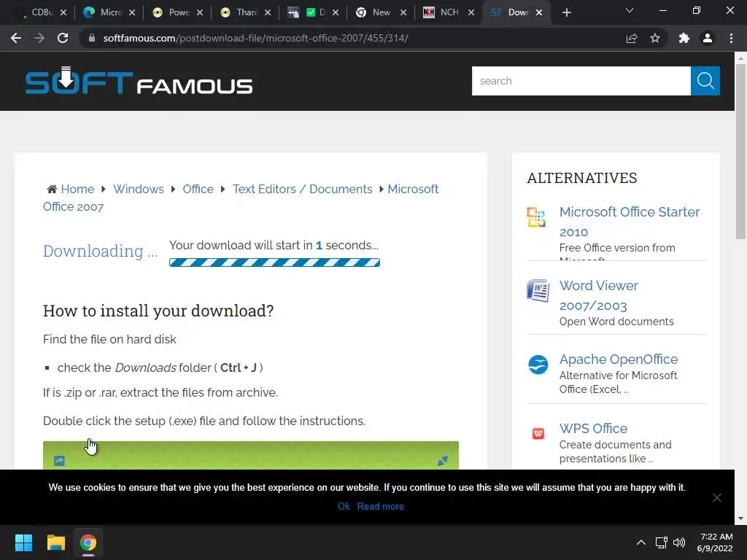Click the page vertical scrollbar thumb

740,151
